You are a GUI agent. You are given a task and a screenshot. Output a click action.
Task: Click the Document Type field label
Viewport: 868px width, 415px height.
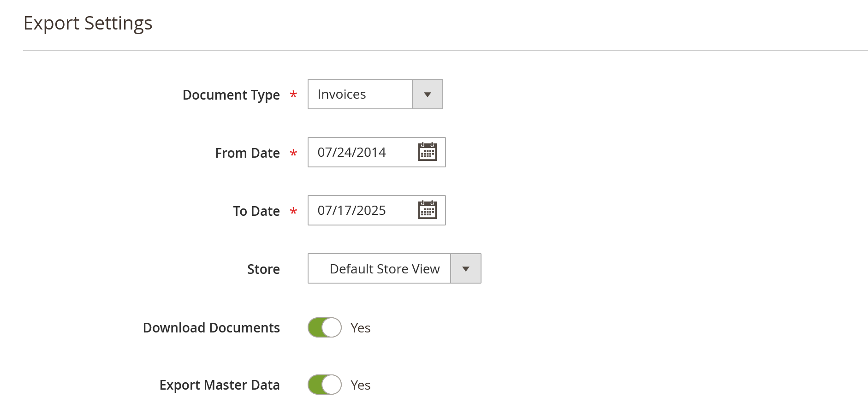point(231,95)
